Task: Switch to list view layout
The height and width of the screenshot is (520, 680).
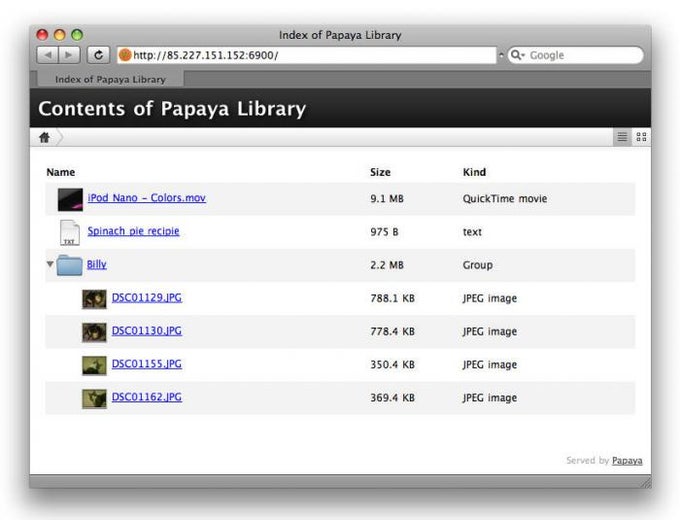Action: [622, 137]
